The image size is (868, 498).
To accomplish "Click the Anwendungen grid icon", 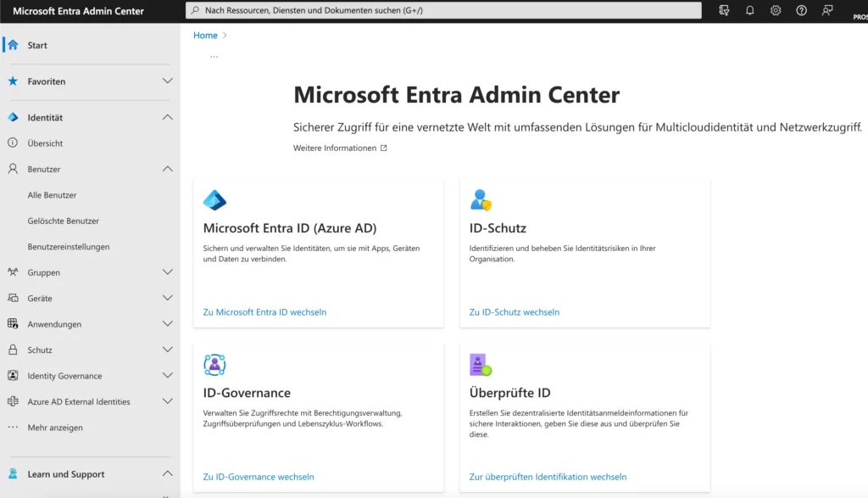I will (13, 323).
